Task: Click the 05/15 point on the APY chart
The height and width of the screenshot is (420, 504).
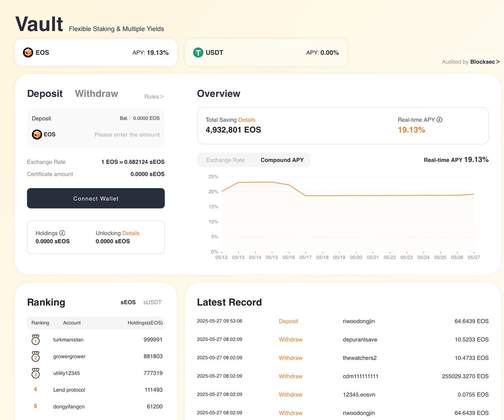Action: click(x=272, y=182)
